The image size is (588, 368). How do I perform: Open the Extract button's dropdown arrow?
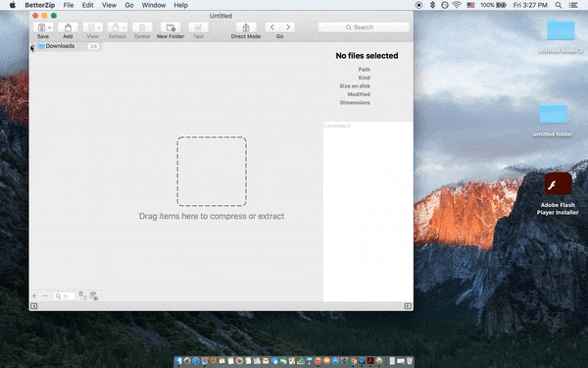point(123,27)
